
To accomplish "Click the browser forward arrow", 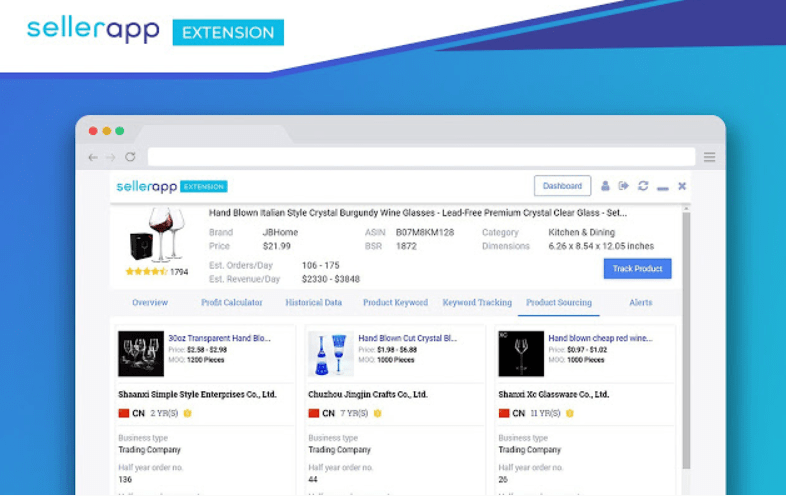I will [111, 157].
